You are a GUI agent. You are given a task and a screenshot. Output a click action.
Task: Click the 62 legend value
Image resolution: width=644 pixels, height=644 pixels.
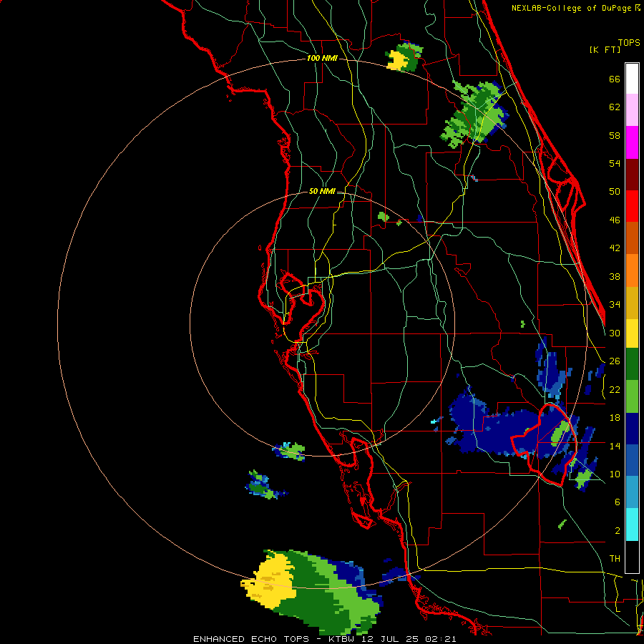[x=615, y=107]
